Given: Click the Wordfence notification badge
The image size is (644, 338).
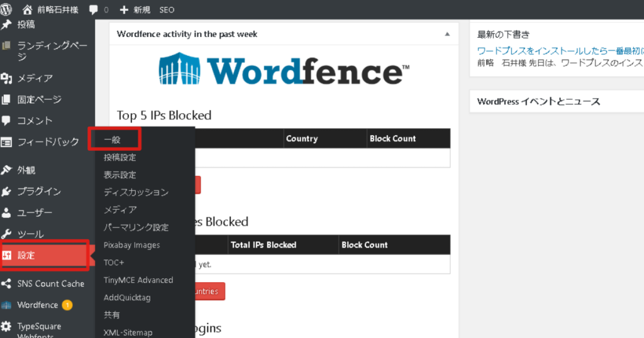Looking at the screenshot, I should pyautogui.click(x=67, y=305).
